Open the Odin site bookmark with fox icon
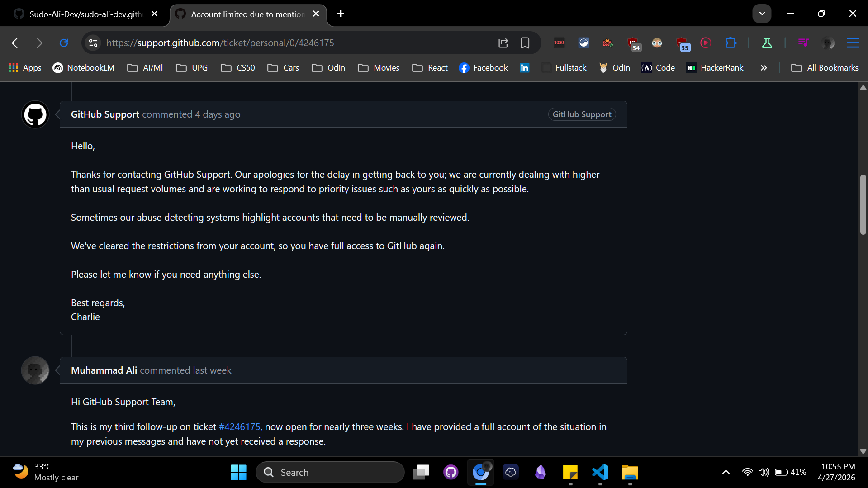This screenshot has width=868, height=488. [x=615, y=68]
